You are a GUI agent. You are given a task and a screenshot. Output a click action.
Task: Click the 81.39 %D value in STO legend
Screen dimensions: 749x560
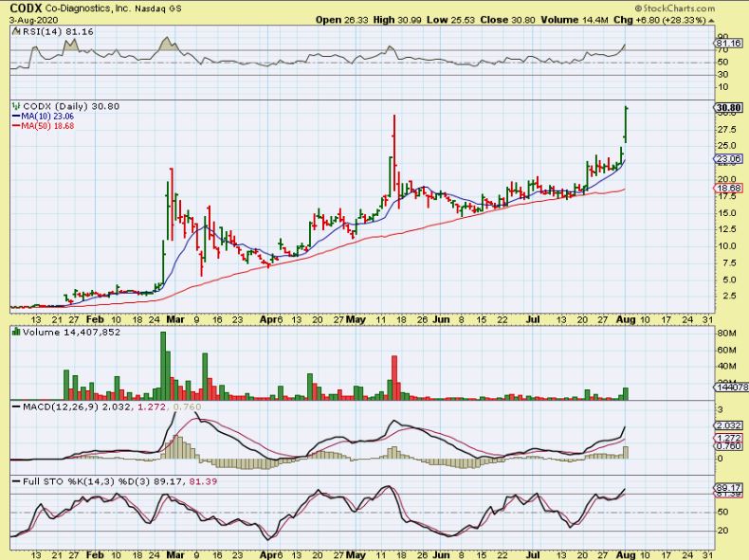[203, 481]
